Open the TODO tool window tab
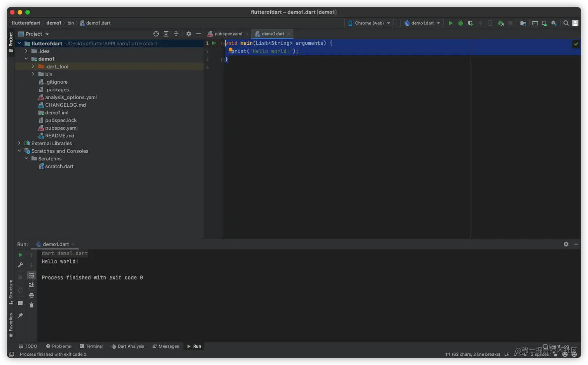The height and width of the screenshot is (365, 588). point(28,346)
